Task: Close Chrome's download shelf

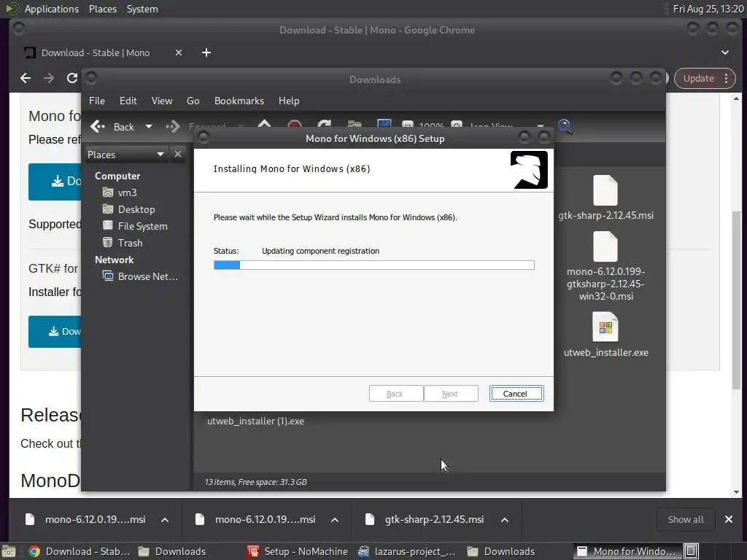Action: pos(729,519)
